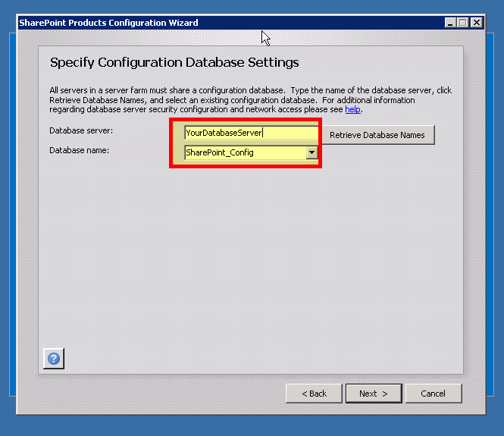Follow the help hyperlink in description
Viewport: 504px width, 436px height.
[352, 109]
